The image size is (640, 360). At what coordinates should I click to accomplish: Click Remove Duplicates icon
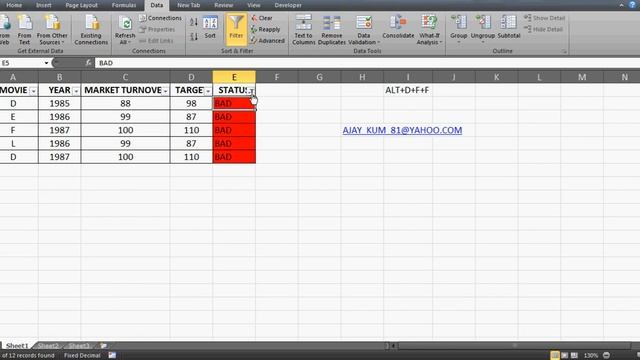[x=331, y=29]
